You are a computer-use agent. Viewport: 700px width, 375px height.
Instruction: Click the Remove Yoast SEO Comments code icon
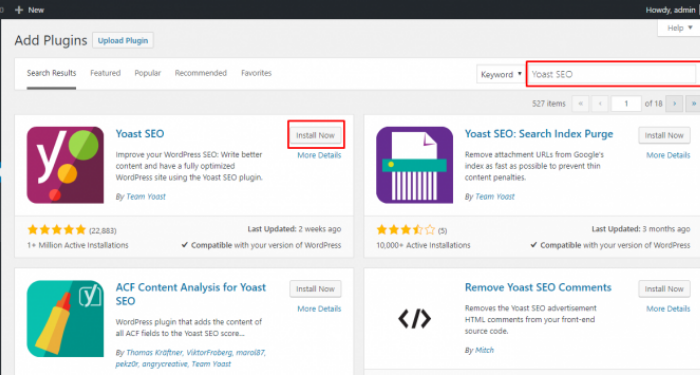point(414,319)
